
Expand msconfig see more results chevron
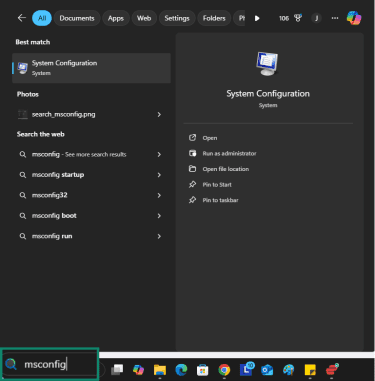[x=159, y=154]
